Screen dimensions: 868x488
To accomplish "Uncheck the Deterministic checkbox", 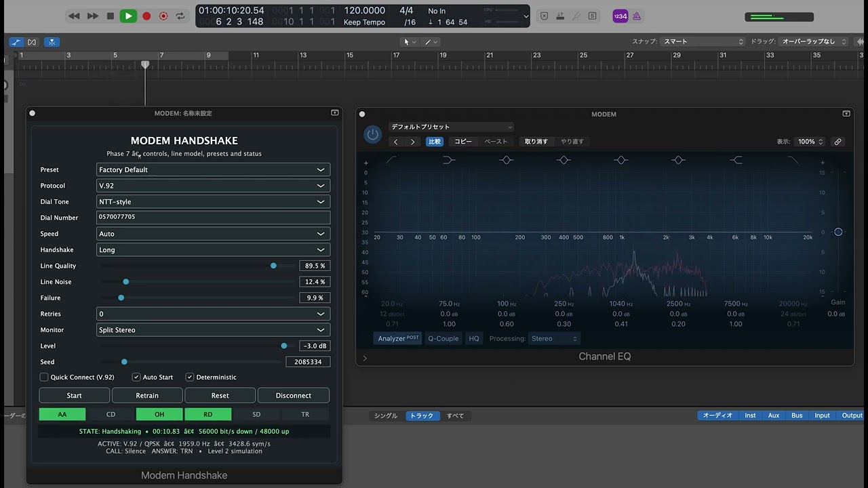I will coord(190,377).
